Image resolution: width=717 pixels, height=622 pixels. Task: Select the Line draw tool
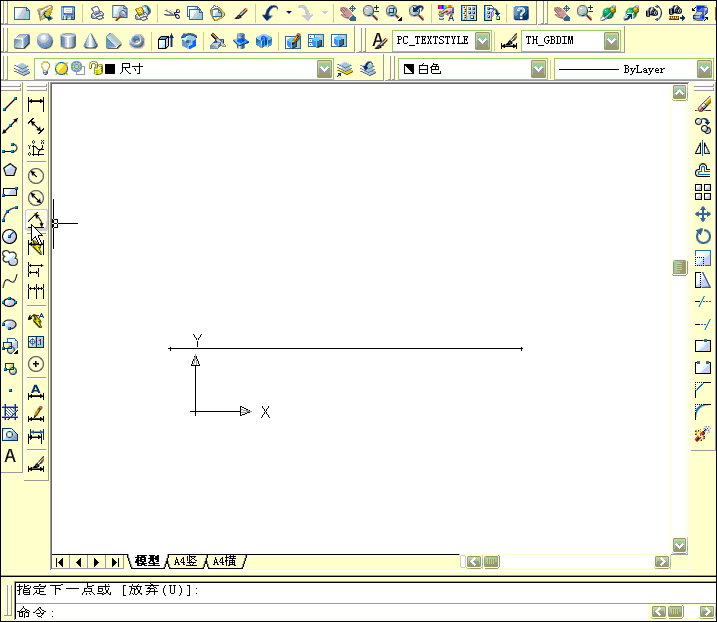10,104
